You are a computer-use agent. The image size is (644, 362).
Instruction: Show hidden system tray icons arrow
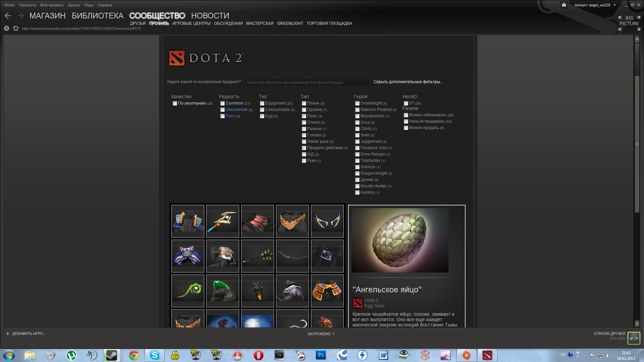(584, 356)
